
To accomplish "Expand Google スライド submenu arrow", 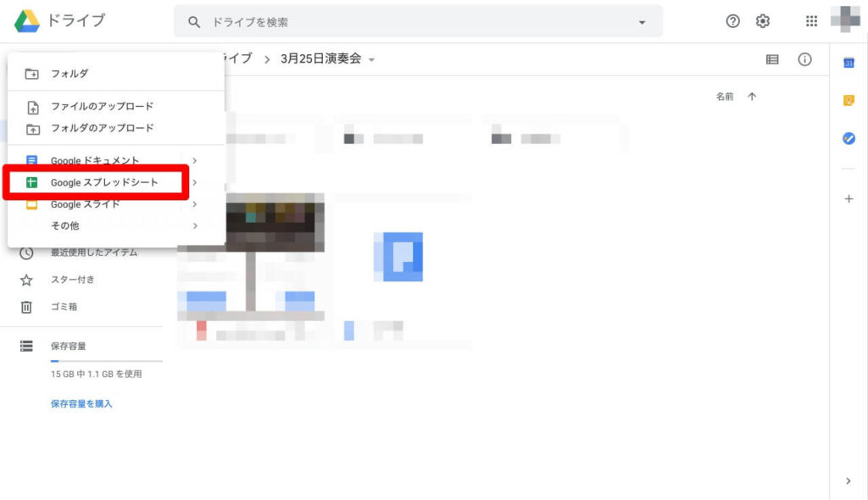I will [194, 204].
